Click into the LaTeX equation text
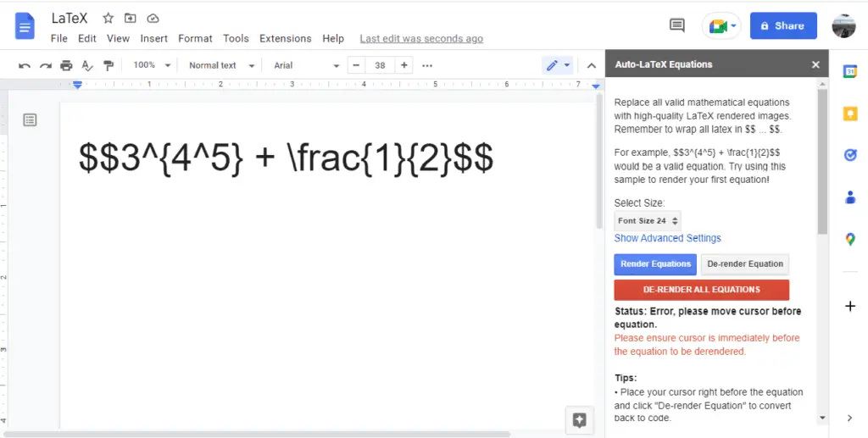Image resolution: width=868 pixels, height=438 pixels. pos(286,158)
